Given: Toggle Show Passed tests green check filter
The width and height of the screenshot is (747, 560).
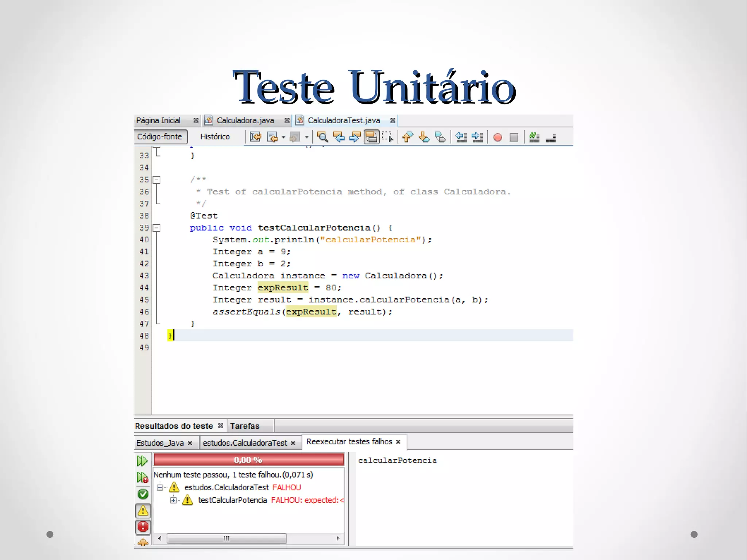Looking at the screenshot, I should point(143,494).
